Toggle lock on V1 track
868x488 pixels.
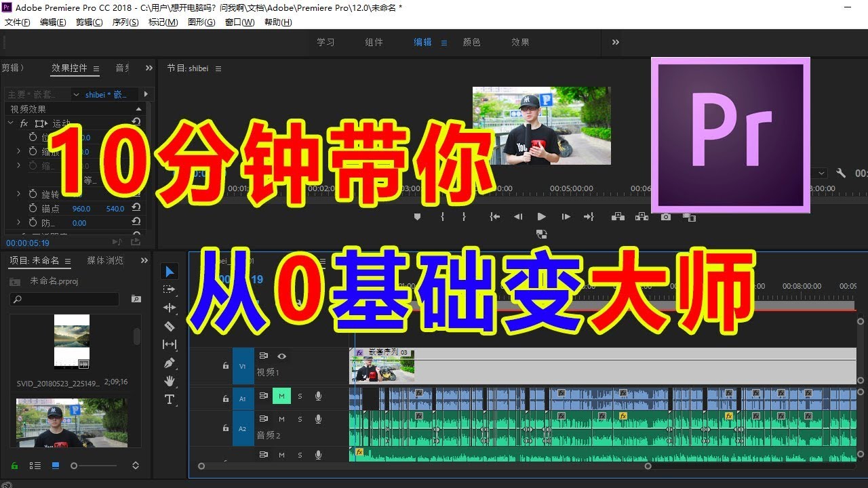coord(226,365)
